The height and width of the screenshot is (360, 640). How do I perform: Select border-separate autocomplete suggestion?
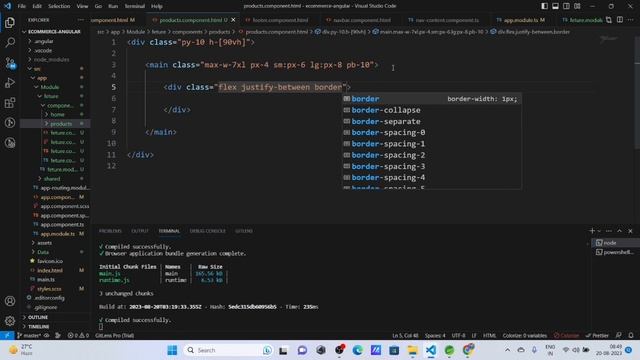tap(431, 121)
